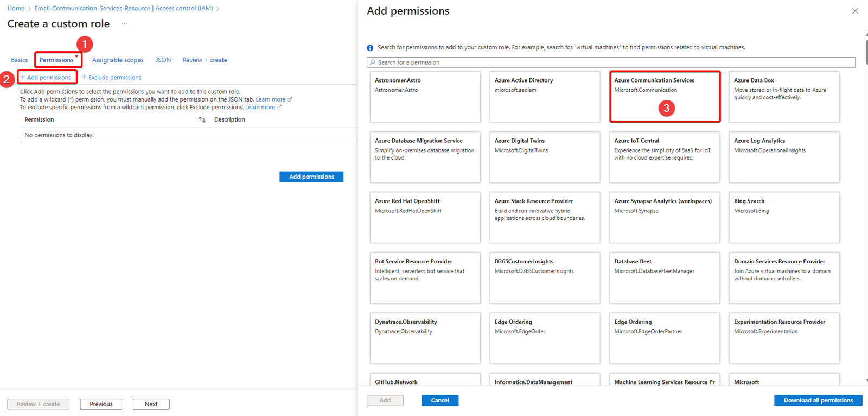Go to the Review + create tab
The width and height of the screenshot is (868, 416).
(x=205, y=60)
